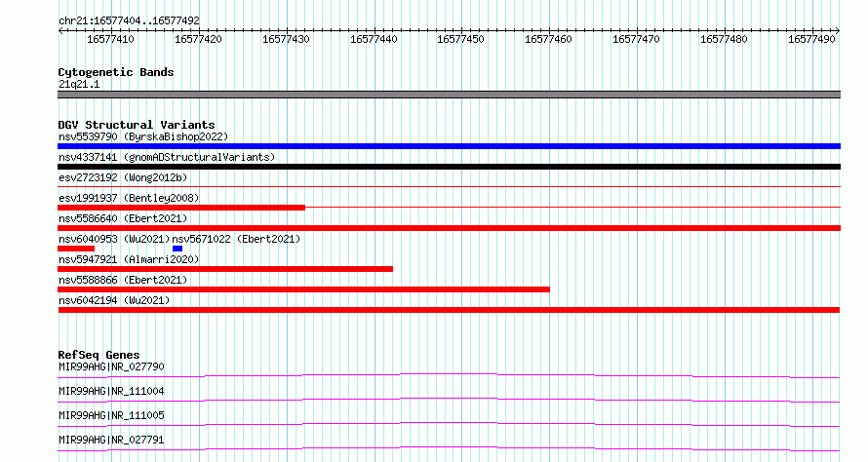Click the MIR99AHG|NR_027790 gene label
The image size is (868, 462).
111,366
